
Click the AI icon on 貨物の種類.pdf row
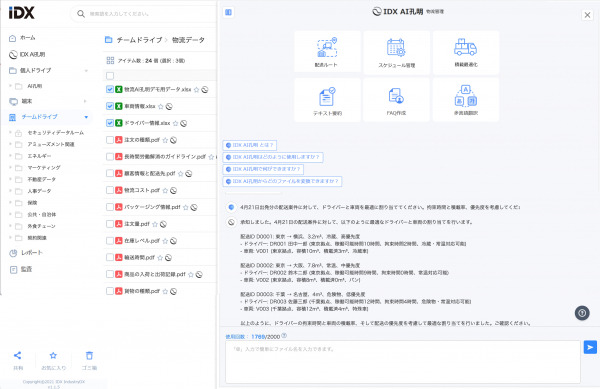[x=173, y=291]
